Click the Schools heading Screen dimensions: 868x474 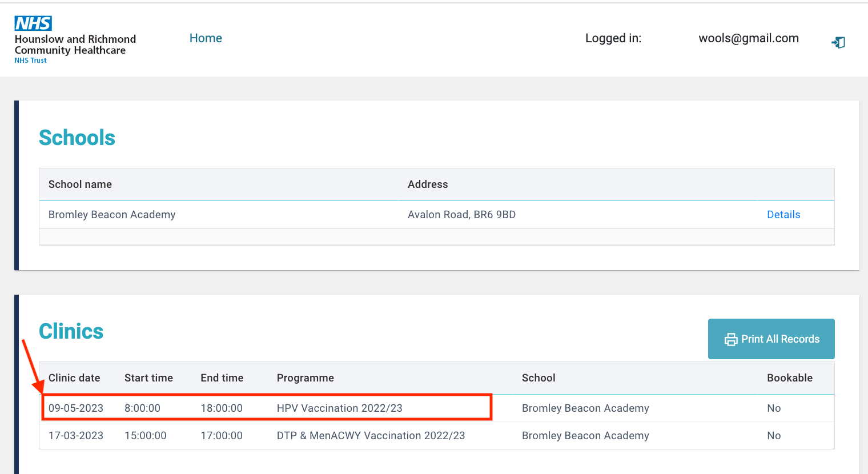[77, 138]
